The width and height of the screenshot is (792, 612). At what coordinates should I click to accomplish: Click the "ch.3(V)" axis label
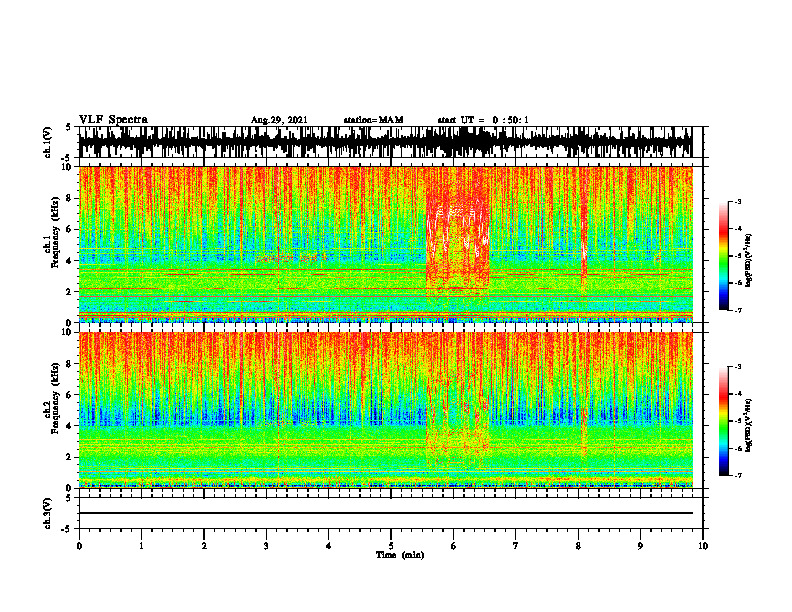(48, 513)
